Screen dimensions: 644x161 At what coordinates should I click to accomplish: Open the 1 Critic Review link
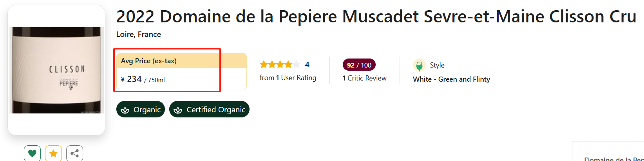click(364, 78)
